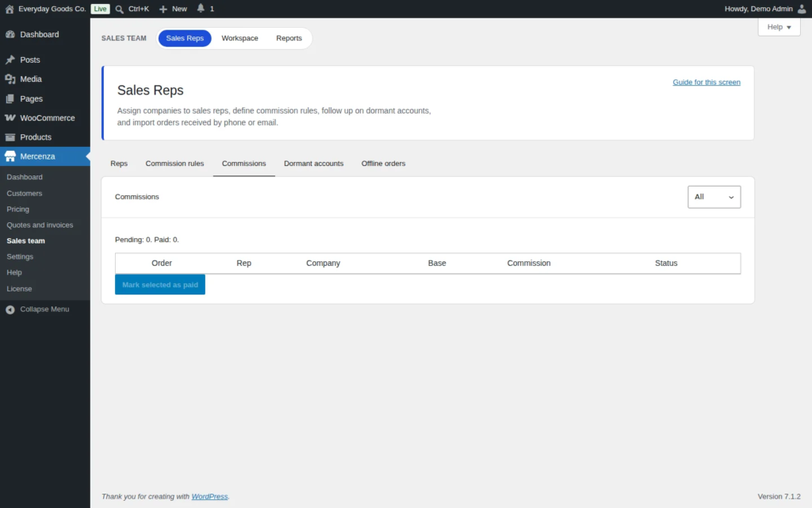Click the Live status badge
The image size is (812, 508).
pyautogui.click(x=100, y=9)
